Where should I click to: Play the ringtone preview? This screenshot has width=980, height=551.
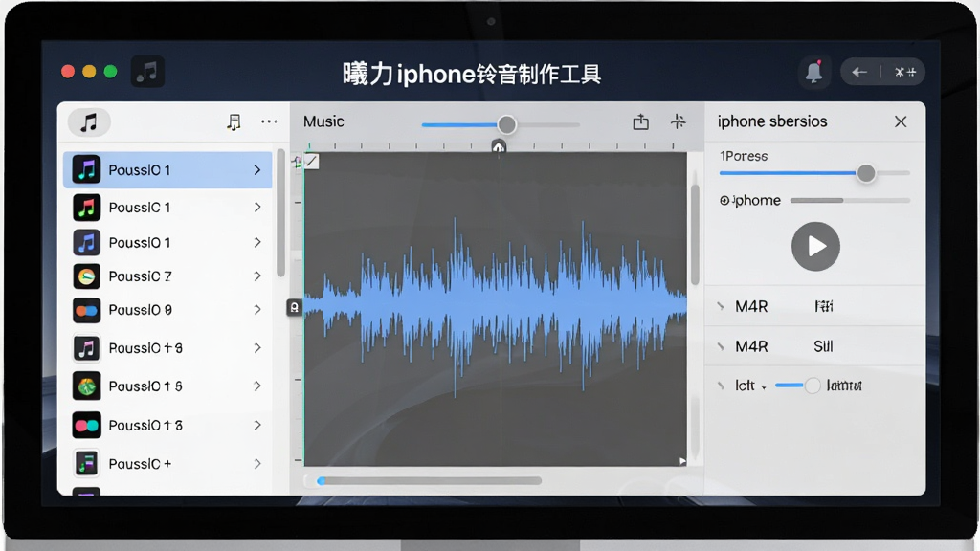click(x=815, y=246)
